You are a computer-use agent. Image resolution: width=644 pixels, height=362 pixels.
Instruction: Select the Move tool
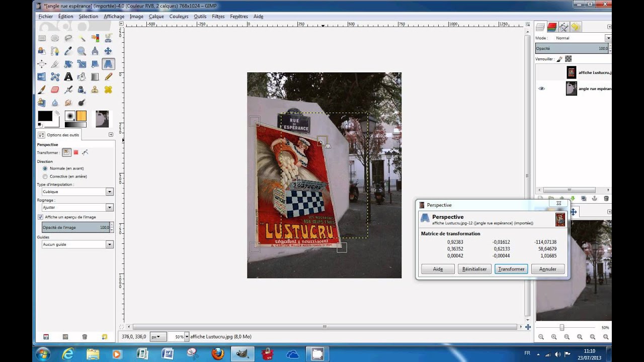(108, 51)
